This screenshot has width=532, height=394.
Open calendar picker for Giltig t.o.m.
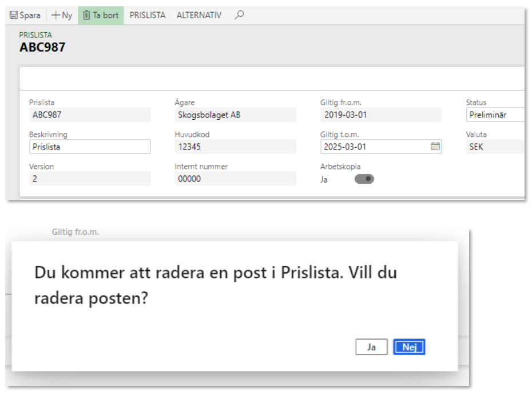(x=435, y=147)
